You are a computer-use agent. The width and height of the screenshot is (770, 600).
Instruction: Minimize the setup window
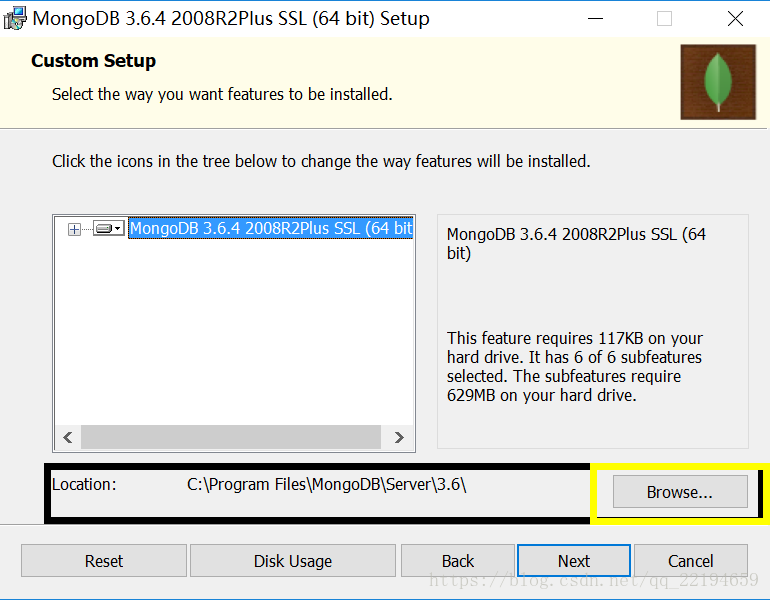click(595, 19)
